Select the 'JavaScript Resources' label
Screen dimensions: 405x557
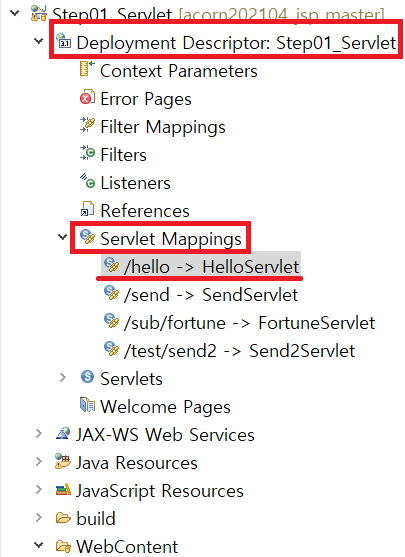160,491
